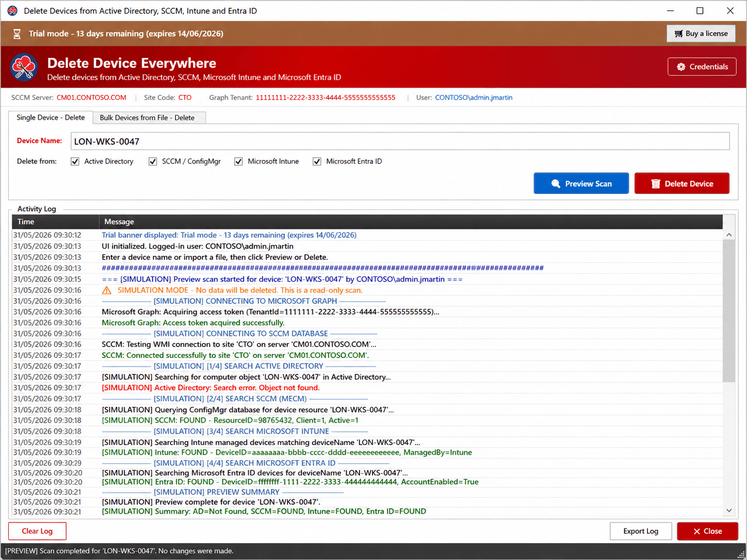The width and height of the screenshot is (747, 560).
Task: Click the 'CONNECTING TO SCCM DATABASE' log row
Action: (x=367, y=334)
